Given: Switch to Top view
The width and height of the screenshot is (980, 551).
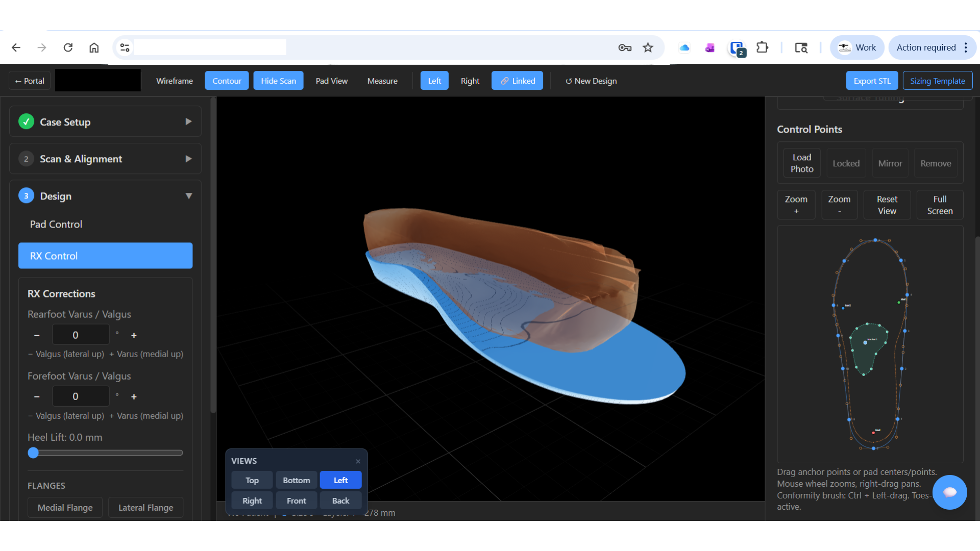Looking at the screenshot, I should (x=252, y=480).
